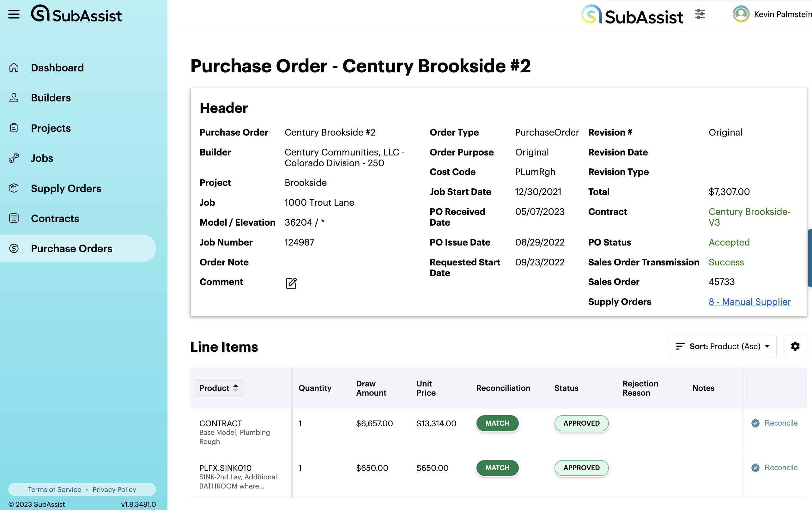
Task: Click the Supply Orders box icon
Action: (x=14, y=188)
